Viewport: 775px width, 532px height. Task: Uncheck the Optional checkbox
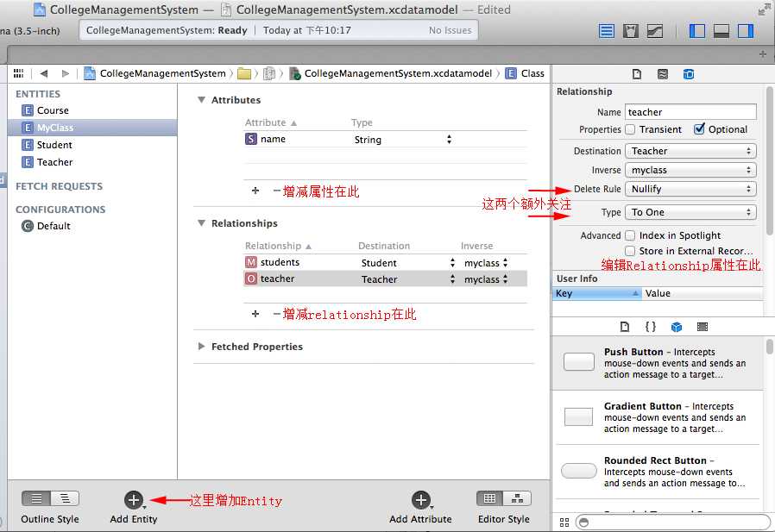click(699, 129)
